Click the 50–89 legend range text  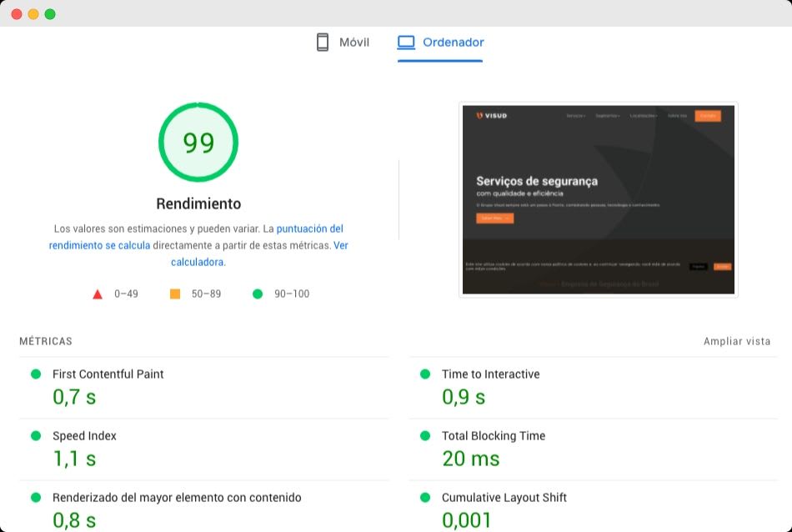click(206, 294)
